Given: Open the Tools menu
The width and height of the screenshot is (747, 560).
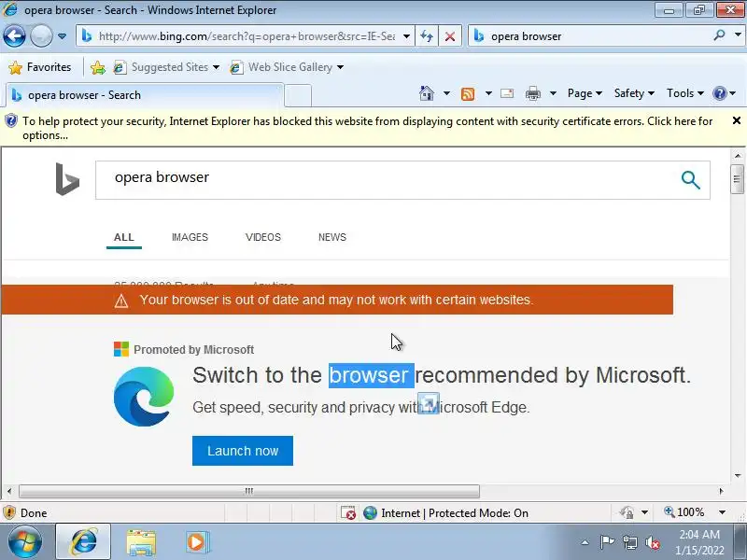Looking at the screenshot, I should pos(685,93).
